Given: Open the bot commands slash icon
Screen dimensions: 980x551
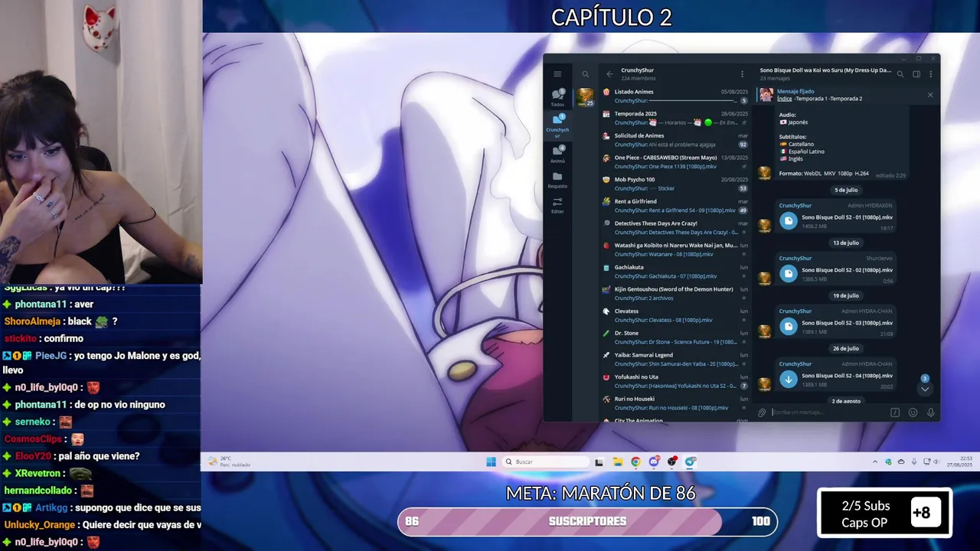Looking at the screenshot, I should coord(895,412).
